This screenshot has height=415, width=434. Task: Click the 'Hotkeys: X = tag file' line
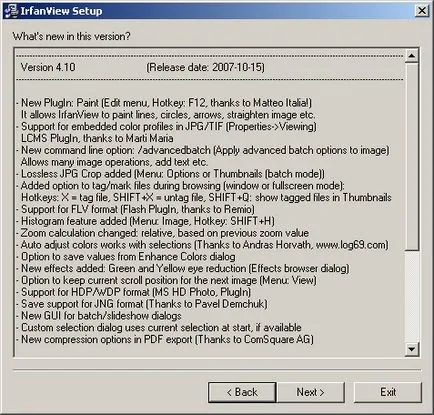(x=206, y=198)
